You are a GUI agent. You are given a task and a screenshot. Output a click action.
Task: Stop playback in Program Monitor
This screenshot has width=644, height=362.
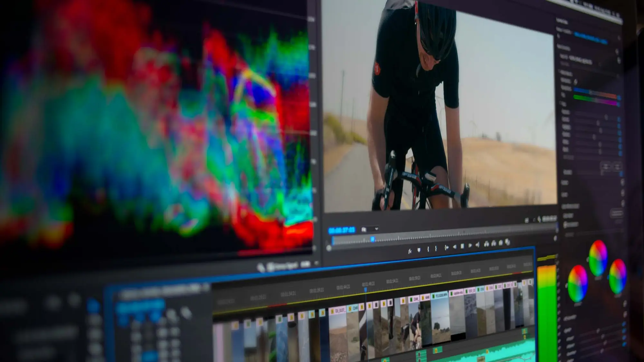pos(462,246)
